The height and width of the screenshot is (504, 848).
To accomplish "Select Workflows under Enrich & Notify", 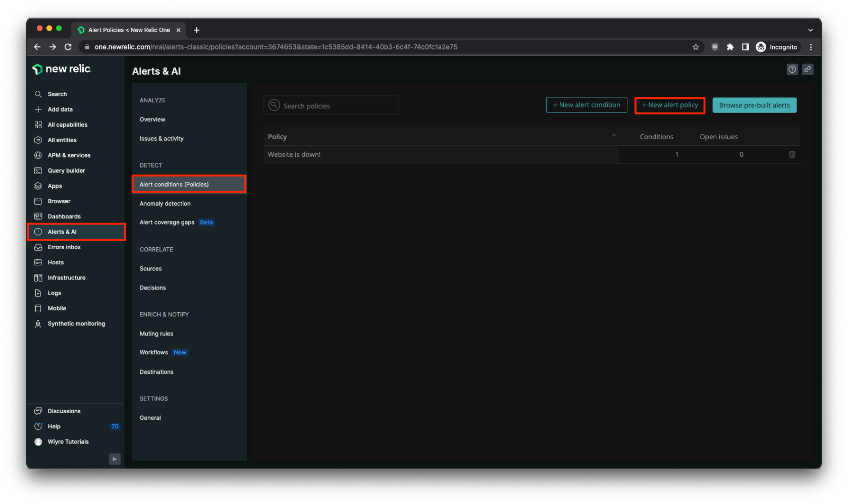I will coord(154,353).
